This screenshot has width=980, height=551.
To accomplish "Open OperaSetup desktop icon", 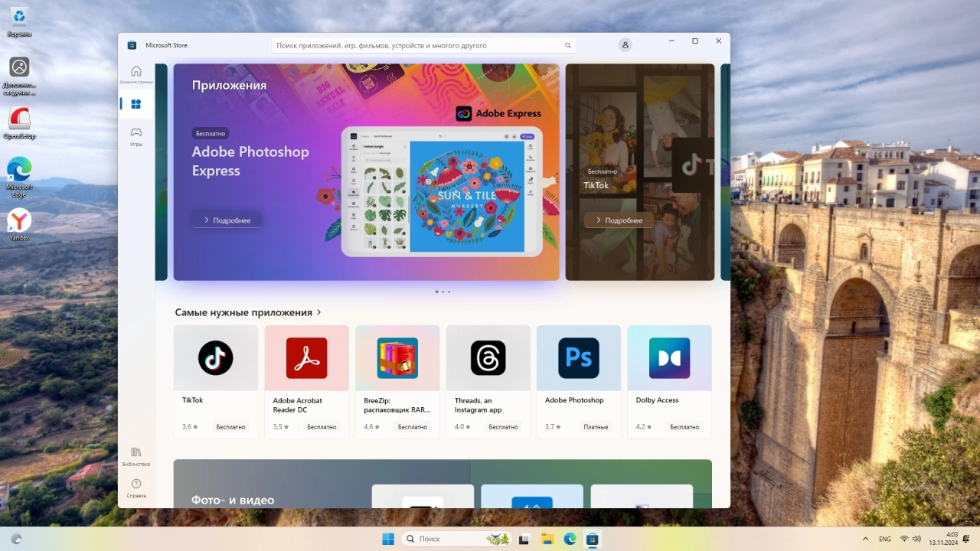I will tap(19, 122).
